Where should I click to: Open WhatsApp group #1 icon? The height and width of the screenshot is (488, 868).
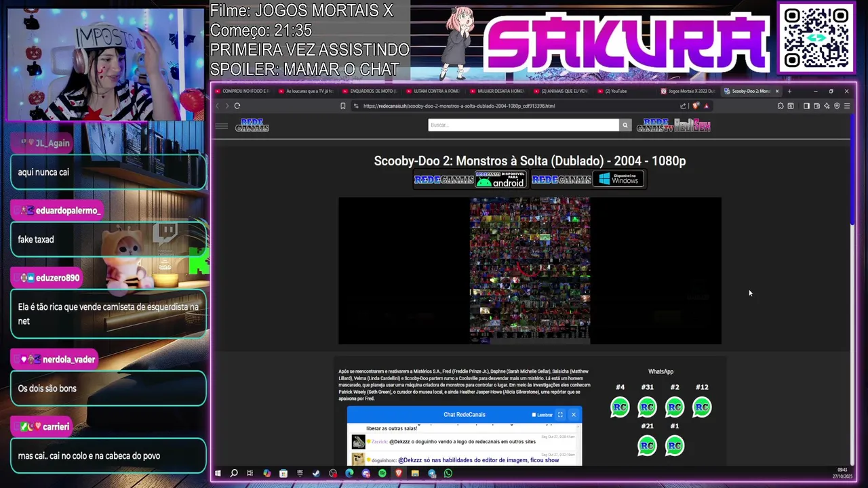pos(675,445)
